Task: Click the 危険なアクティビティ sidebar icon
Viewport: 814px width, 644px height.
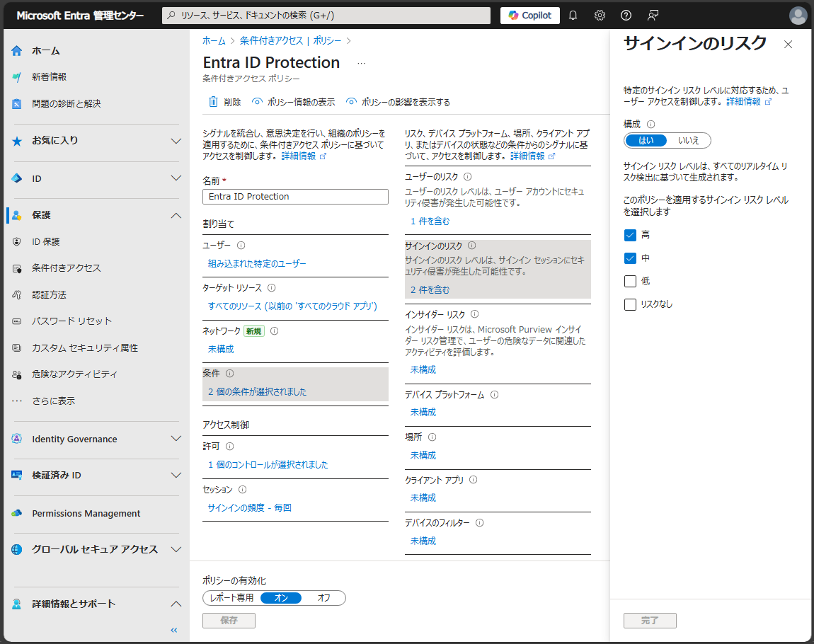Action: (16, 374)
